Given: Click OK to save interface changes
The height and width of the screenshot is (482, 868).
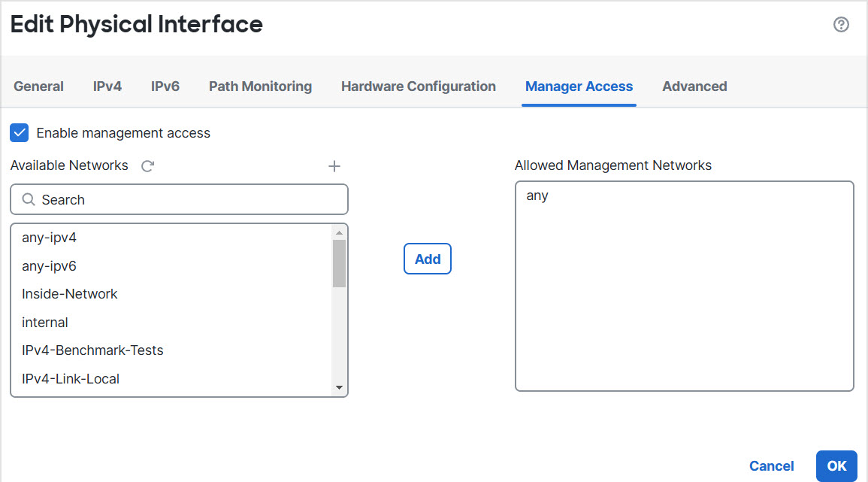Looking at the screenshot, I should tap(836, 465).
